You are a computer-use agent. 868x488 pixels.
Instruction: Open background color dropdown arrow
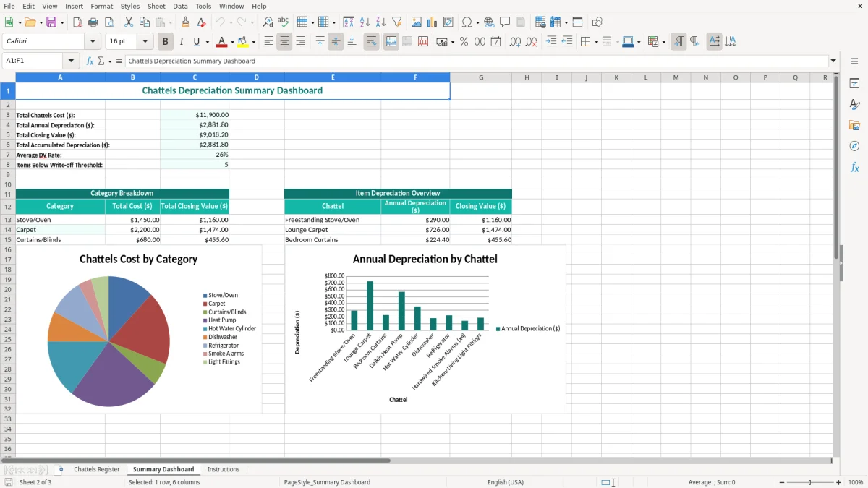pos(253,42)
